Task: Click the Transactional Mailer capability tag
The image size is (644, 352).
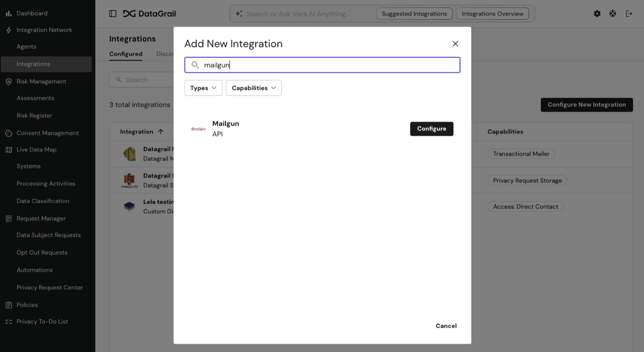Action: (x=521, y=154)
